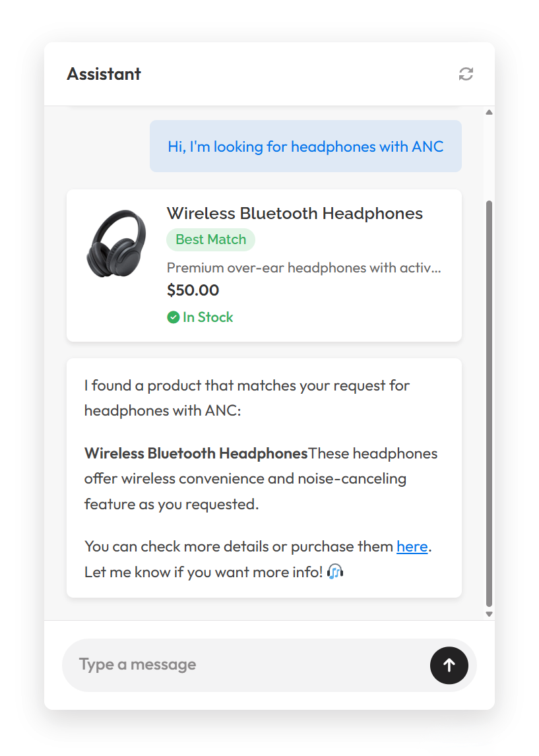Click the Wireless Bluetooth Headphones card title
Screen dimensions: 539x756
click(x=294, y=214)
